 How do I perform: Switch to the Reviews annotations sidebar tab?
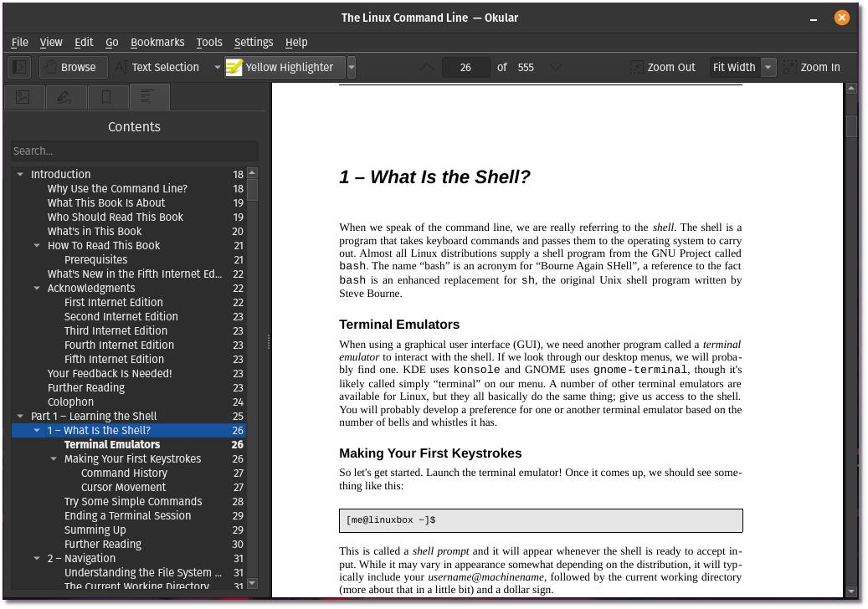pos(64,98)
